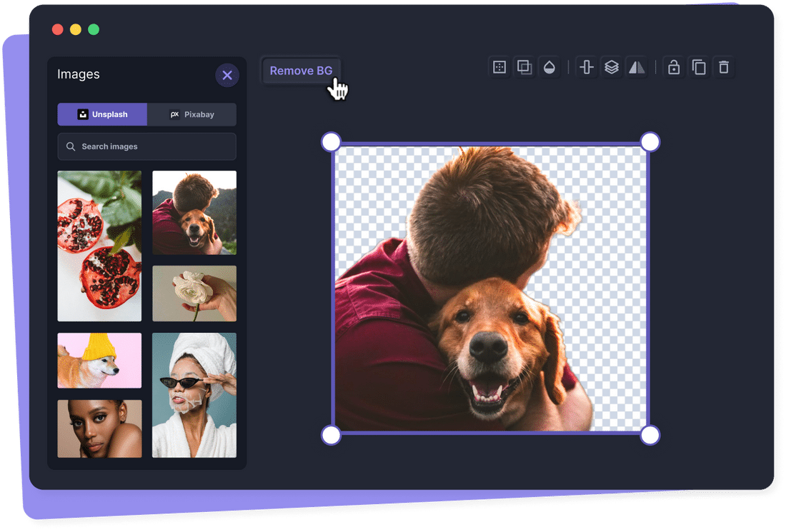This screenshot has height=532, width=786.
Task: Click the top-right resize handle of image
Action: pos(650,142)
